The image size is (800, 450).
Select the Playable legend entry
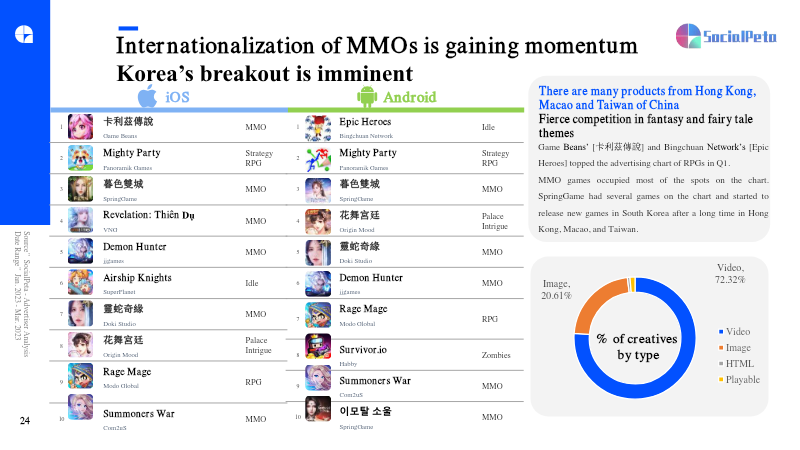pos(742,380)
